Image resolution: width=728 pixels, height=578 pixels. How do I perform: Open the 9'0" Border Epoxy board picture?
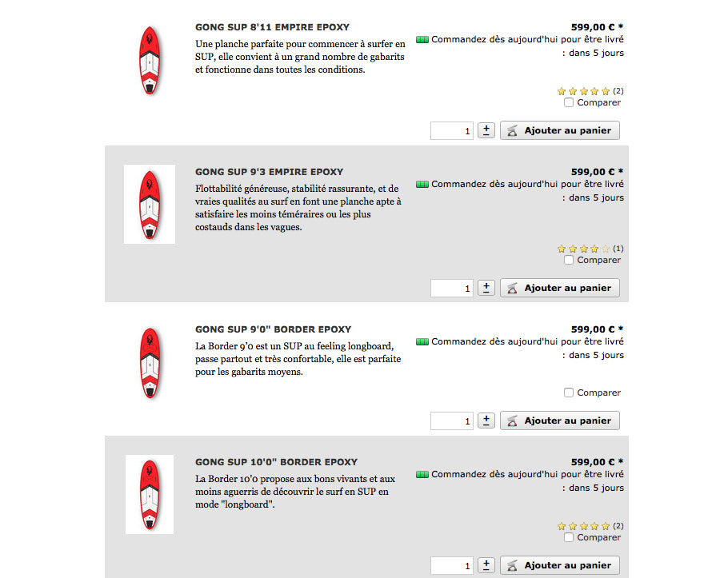point(150,362)
